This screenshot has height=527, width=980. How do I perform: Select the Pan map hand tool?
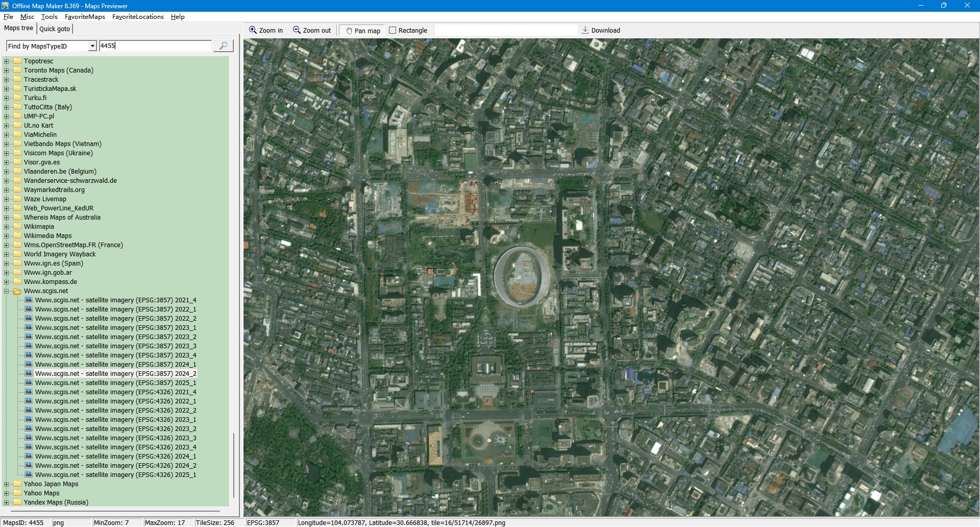[349, 31]
